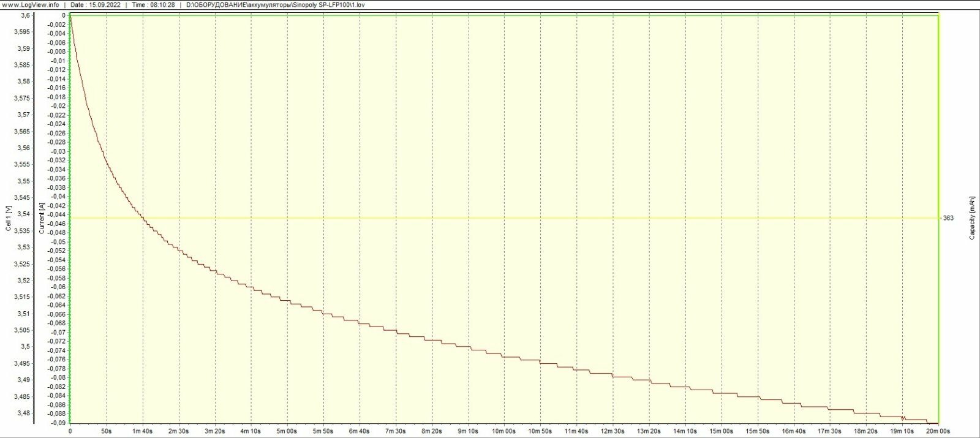Click the -0,002 current tick label

coord(57,25)
